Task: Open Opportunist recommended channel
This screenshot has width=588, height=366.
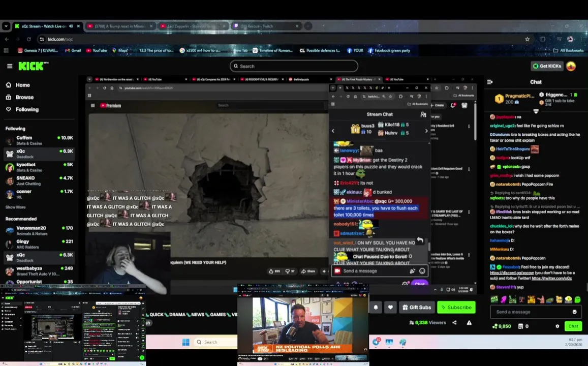Action: [x=39, y=282]
